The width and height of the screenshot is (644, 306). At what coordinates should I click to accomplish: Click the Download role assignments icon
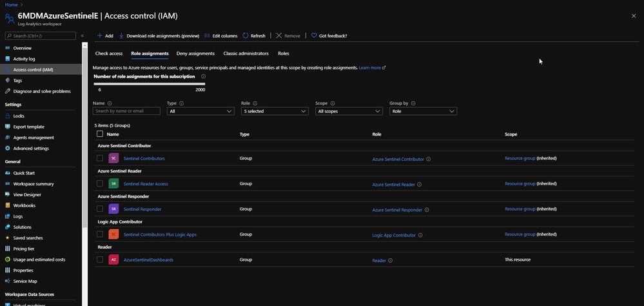(122, 36)
